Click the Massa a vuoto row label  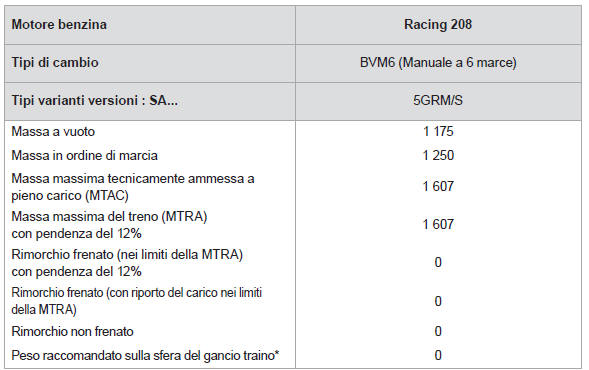coord(53,131)
